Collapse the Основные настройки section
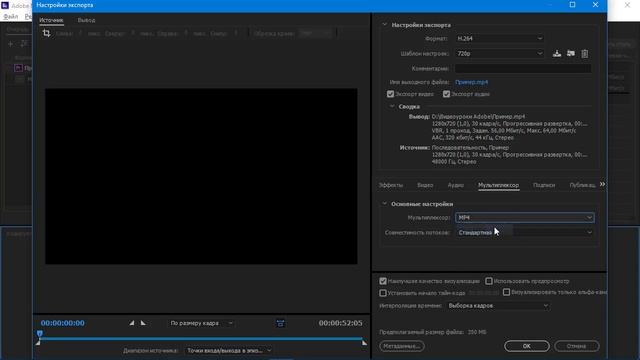 click(x=384, y=203)
